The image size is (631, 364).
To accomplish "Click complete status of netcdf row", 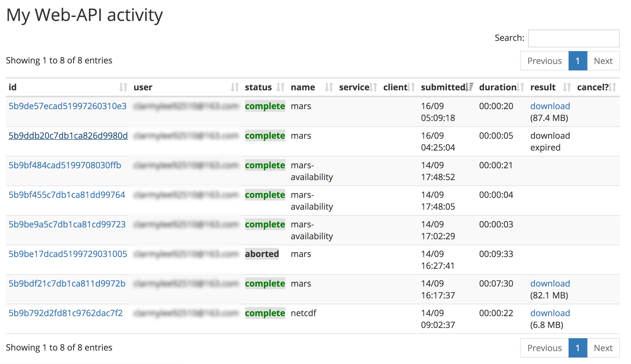I will [265, 313].
